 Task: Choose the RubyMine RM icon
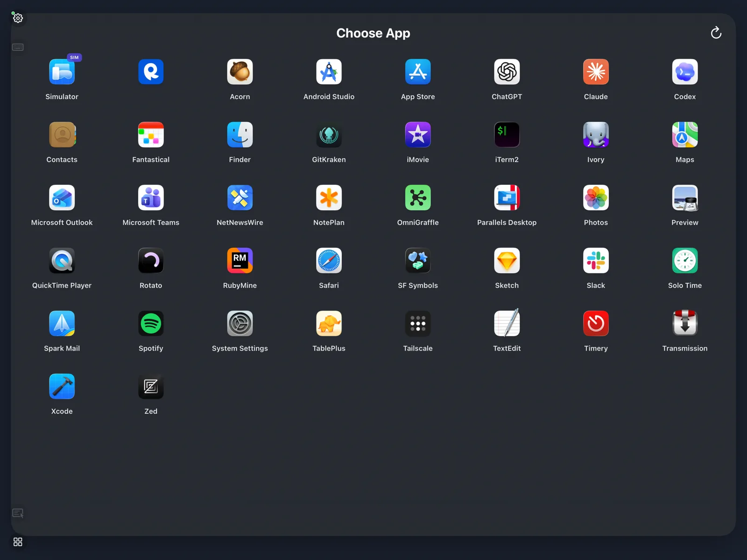coord(240,261)
